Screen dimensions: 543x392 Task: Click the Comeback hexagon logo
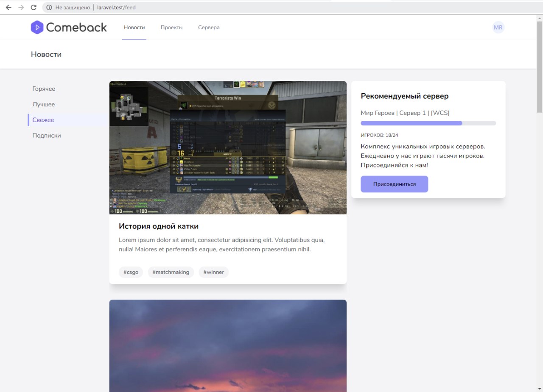coord(37,28)
